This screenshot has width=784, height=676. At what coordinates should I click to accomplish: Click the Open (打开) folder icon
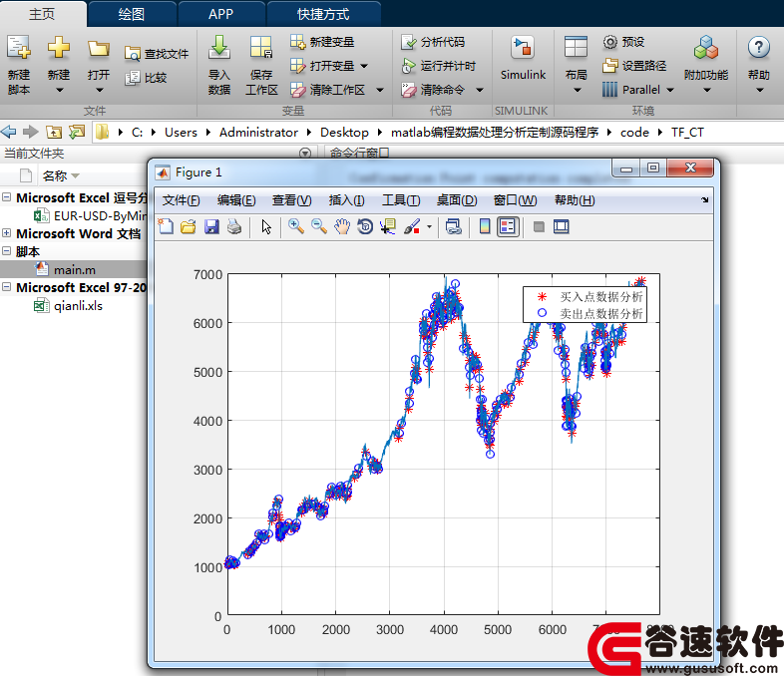coord(98,49)
